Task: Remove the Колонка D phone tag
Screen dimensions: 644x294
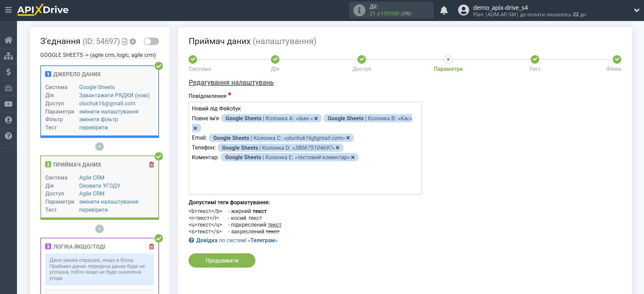Action: point(338,148)
